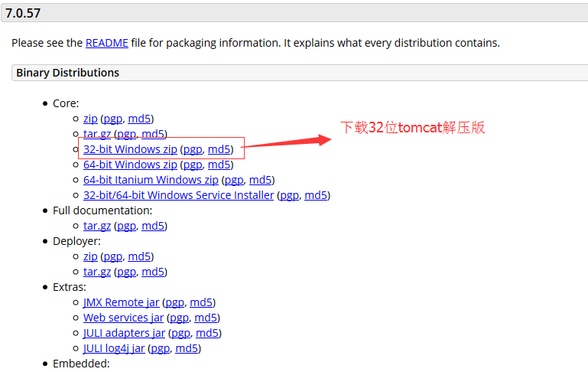The image size is (588, 372).
Task: Open pgp for 64-bit Itanium Windows zip
Action: click(234, 180)
